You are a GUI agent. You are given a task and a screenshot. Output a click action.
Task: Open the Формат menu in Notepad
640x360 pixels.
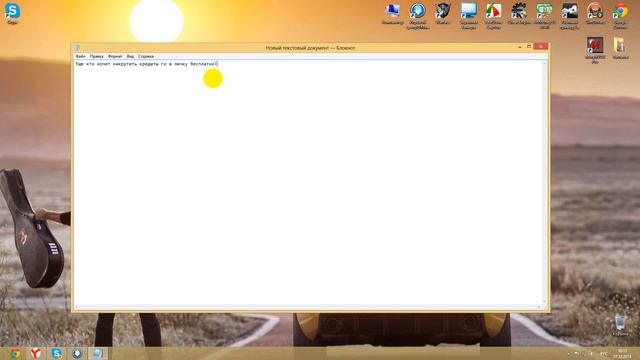point(115,56)
